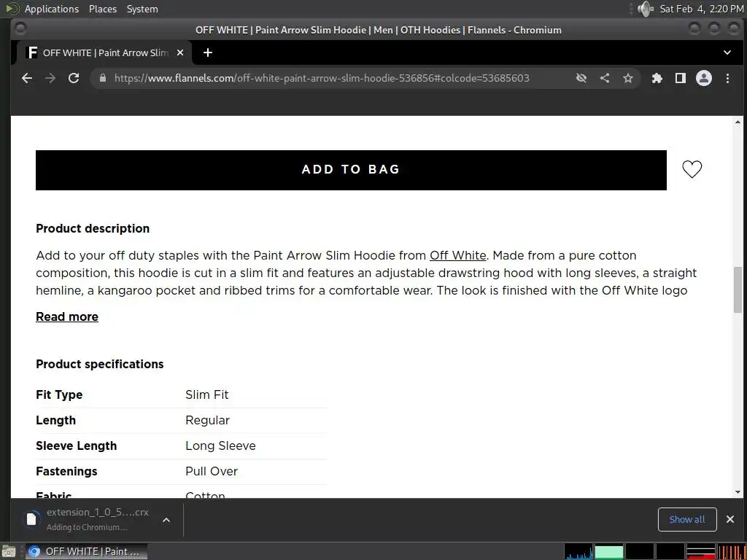Open Chromium three-dot menu
This screenshot has height=560, width=747.
(727, 78)
